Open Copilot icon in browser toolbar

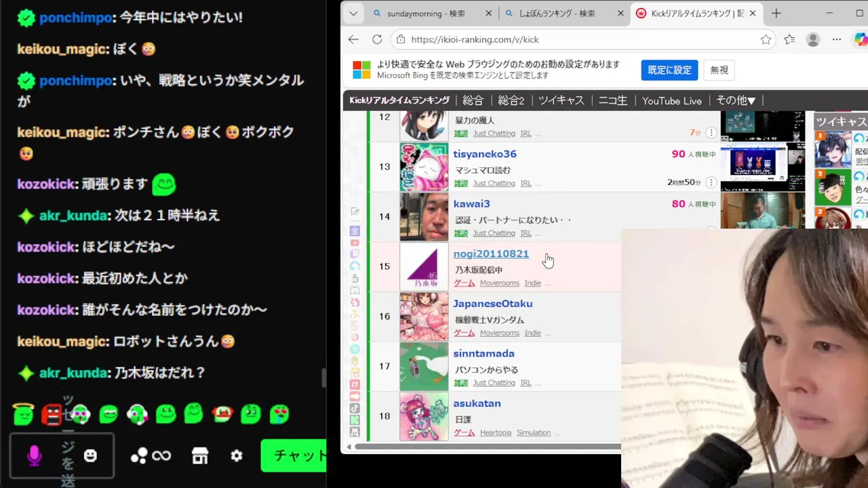pos(861,39)
